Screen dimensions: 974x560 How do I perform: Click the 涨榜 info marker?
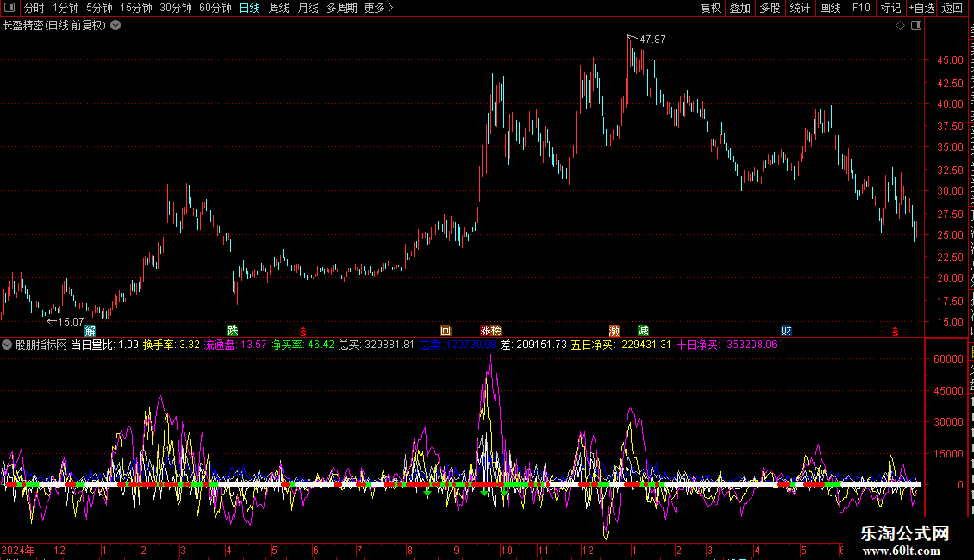(x=490, y=331)
